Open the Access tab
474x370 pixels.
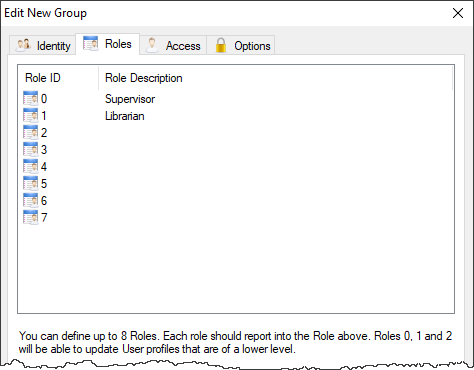point(173,45)
